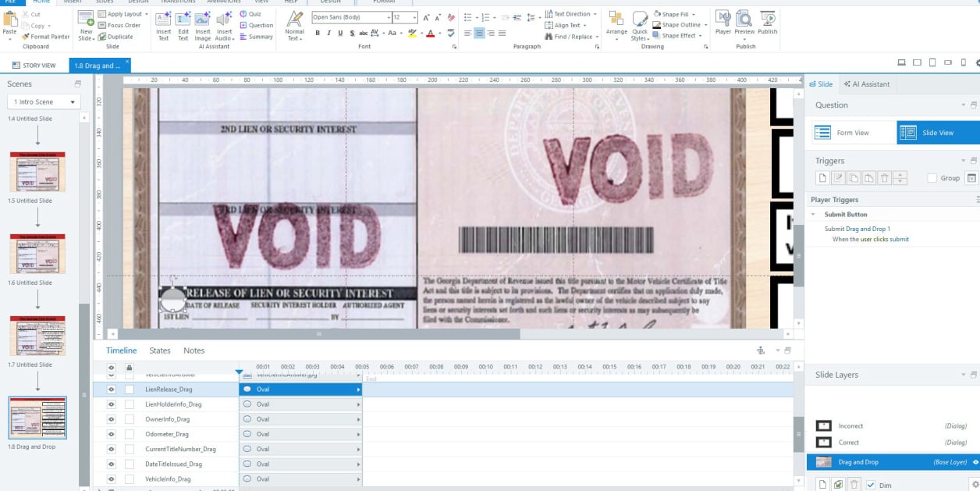Open the font name dropdown Open Sans
The height and width of the screenshot is (491, 980).
pyautogui.click(x=351, y=17)
